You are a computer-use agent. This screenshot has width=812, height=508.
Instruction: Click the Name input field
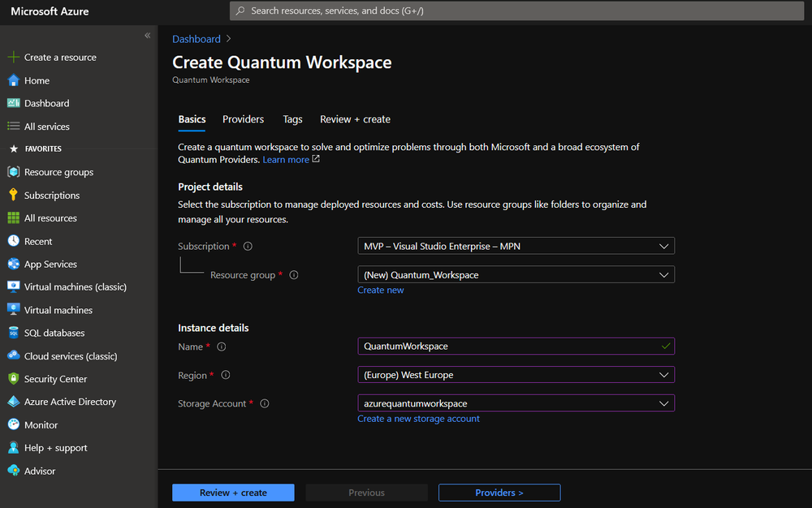[x=516, y=346]
